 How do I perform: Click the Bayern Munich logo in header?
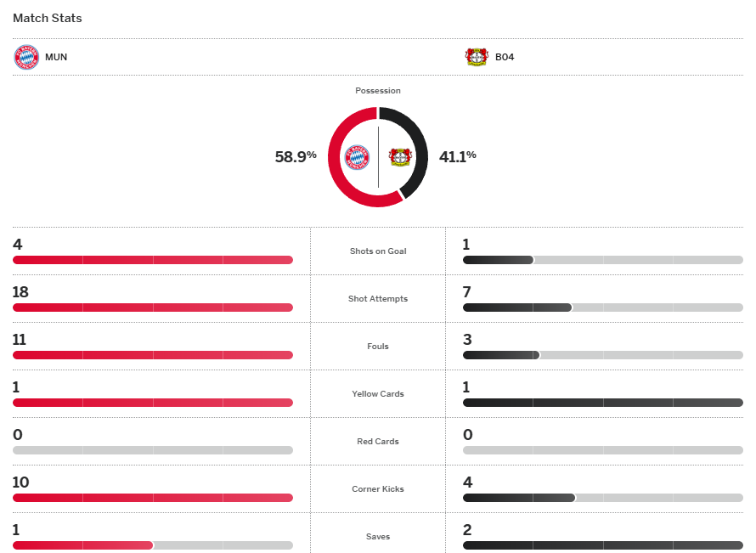coord(26,57)
